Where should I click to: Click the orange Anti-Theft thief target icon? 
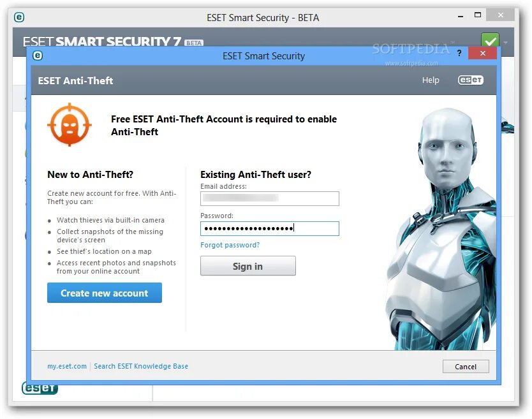click(x=70, y=124)
